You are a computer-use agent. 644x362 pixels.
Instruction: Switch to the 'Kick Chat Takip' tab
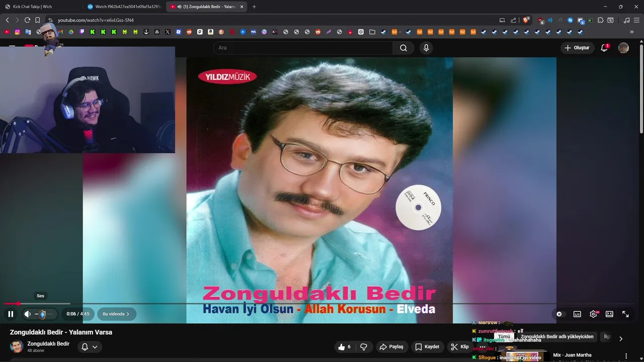pyautogui.click(x=40, y=7)
